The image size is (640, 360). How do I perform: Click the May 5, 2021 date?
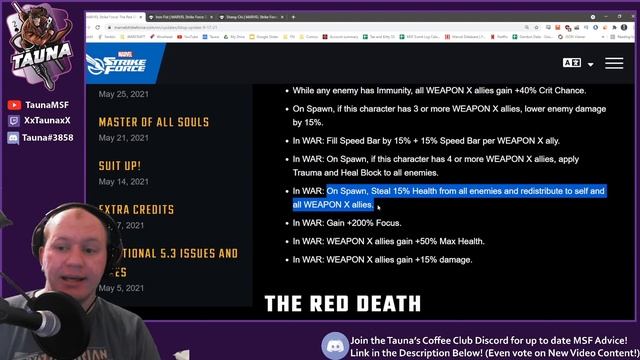point(121,288)
